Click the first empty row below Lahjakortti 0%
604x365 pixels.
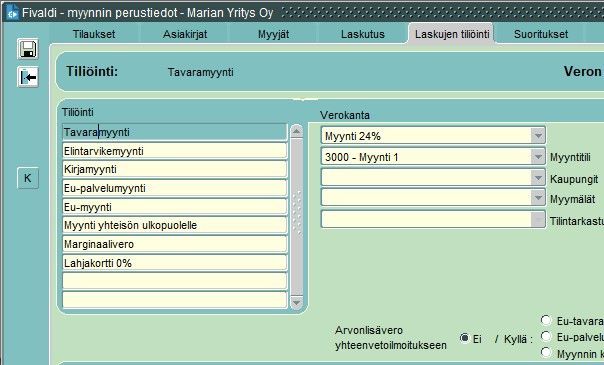174,281
